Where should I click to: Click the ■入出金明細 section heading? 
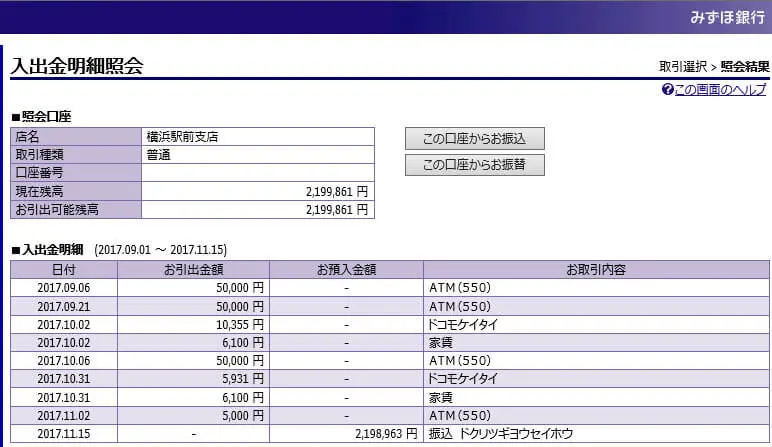(47, 250)
